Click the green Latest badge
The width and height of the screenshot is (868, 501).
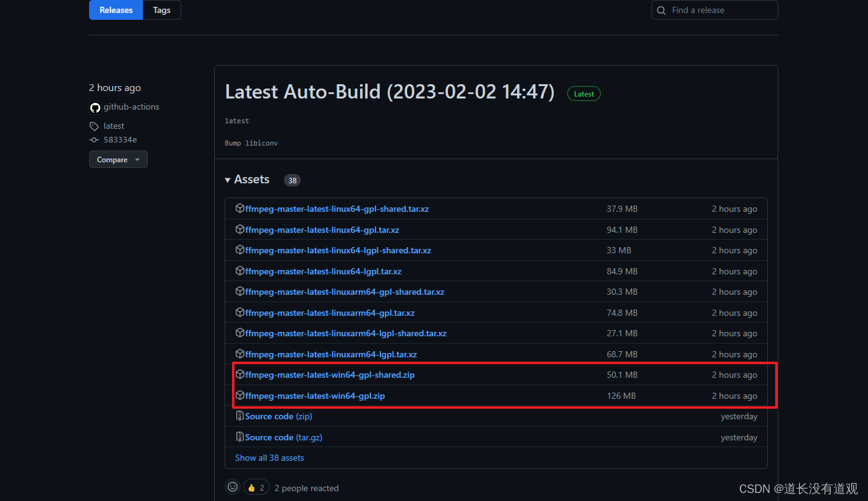point(584,94)
